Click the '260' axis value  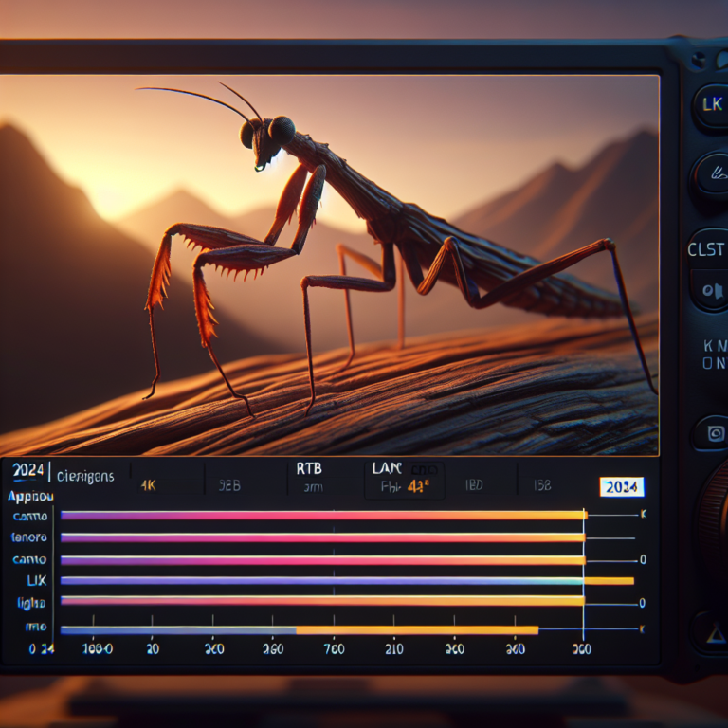(x=273, y=648)
